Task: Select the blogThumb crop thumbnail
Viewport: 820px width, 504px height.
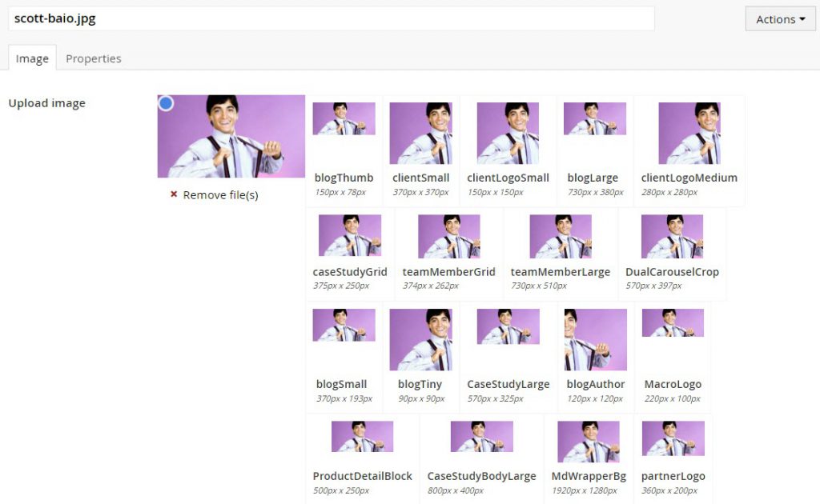Action: click(x=344, y=118)
